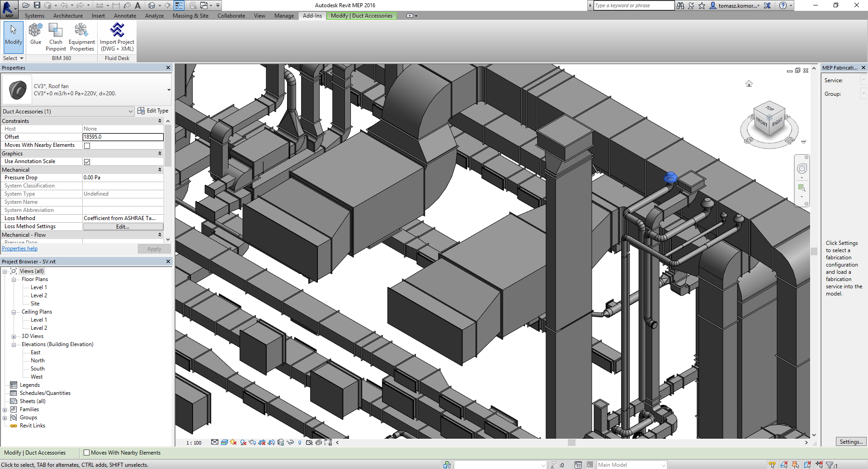Expand the 3D Views tree node
This screenshot has height=469, width=868.
tap(14, 336)
